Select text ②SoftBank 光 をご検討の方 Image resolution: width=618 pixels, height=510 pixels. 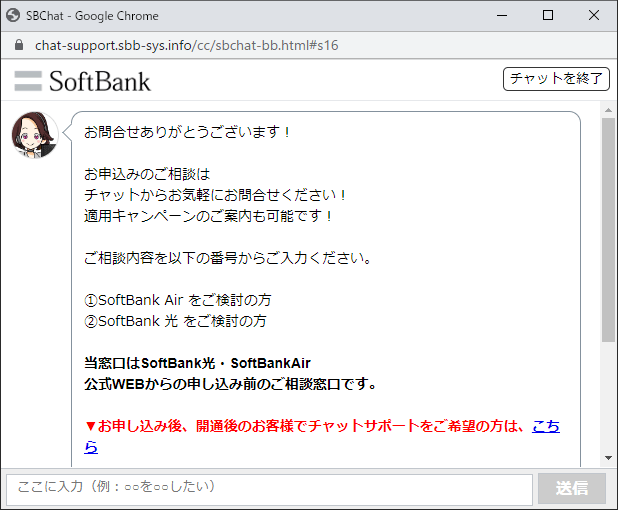[x=175, y=321]
